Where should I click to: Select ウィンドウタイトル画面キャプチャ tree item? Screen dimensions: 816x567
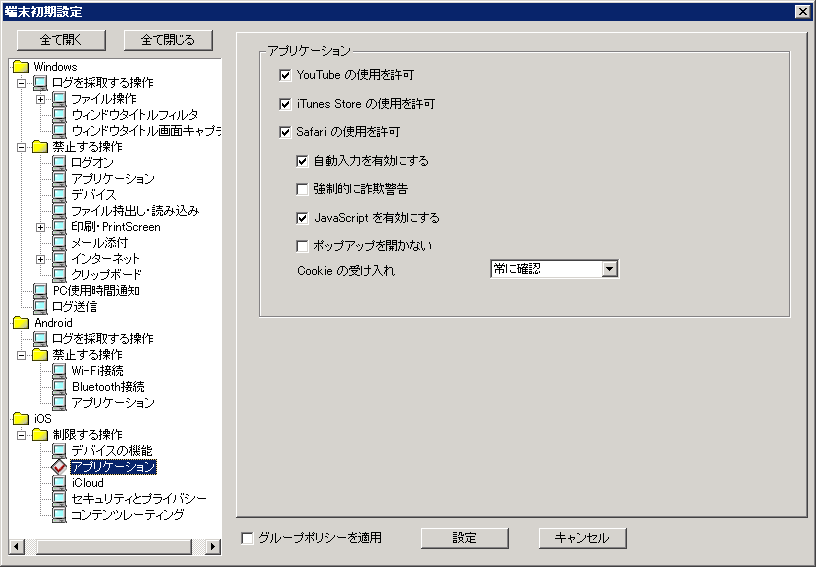coord(146,131)
